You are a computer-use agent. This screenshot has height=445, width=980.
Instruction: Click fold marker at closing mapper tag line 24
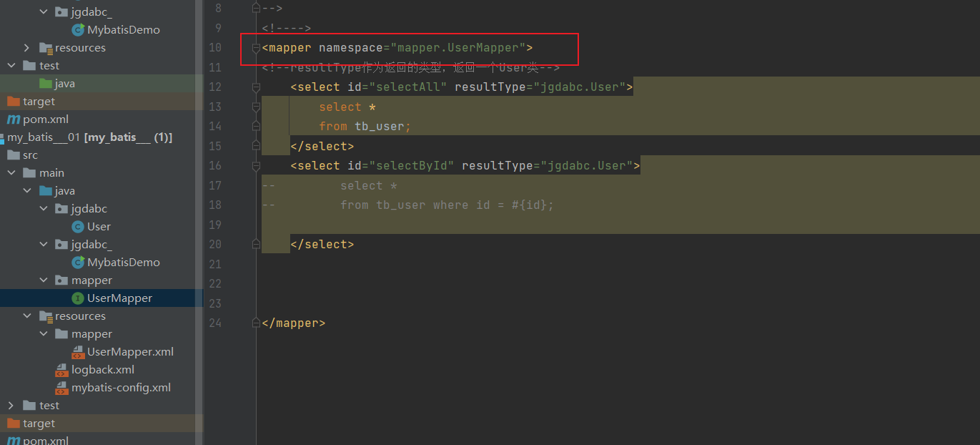256,323
